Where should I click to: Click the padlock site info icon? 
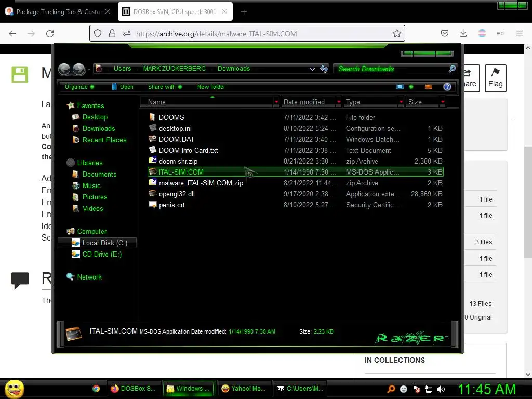pos(112,33)
